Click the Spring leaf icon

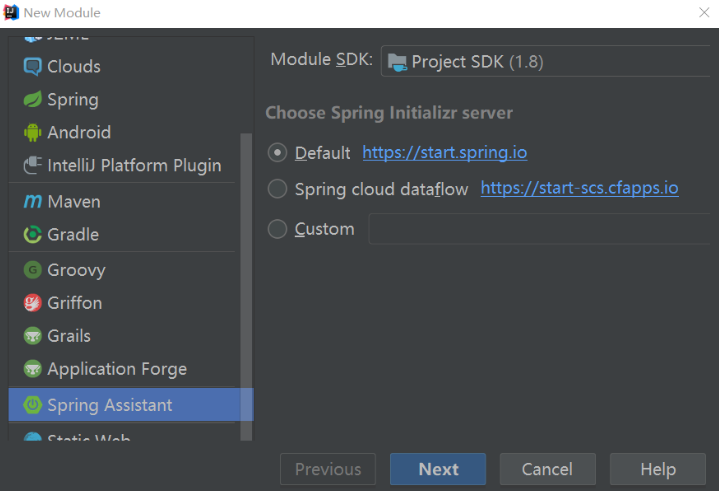32,100
